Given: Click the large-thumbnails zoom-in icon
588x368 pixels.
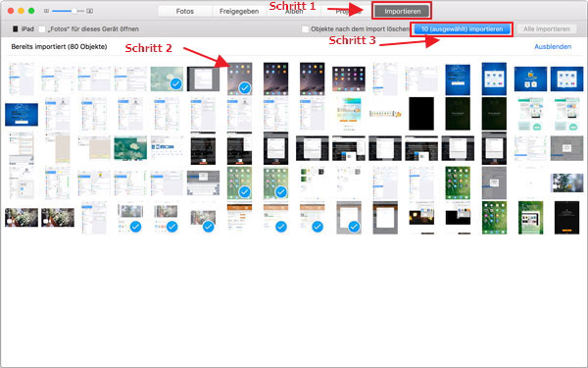Looking at the screenshot, I should point(90,11).
